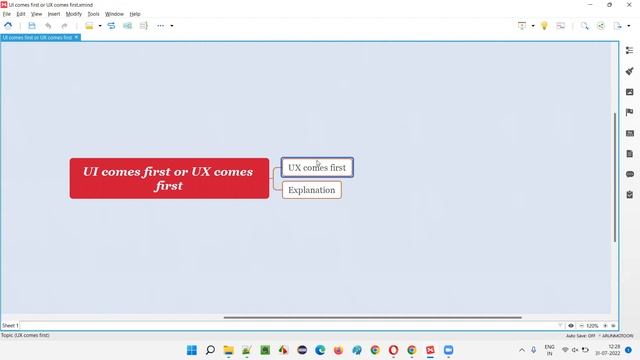Click the vertical scrollbar thumb
Screen dimensions: 640x360
click(615, 177)
